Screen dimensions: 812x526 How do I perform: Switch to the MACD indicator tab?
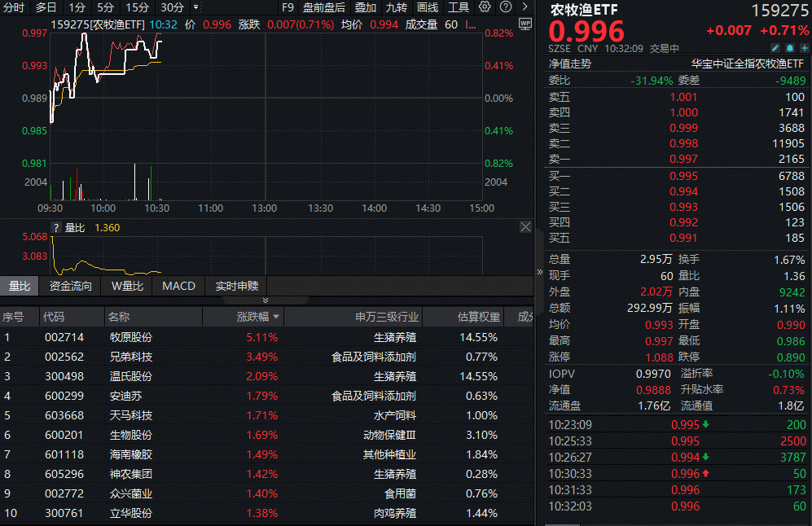click(178, 286)
